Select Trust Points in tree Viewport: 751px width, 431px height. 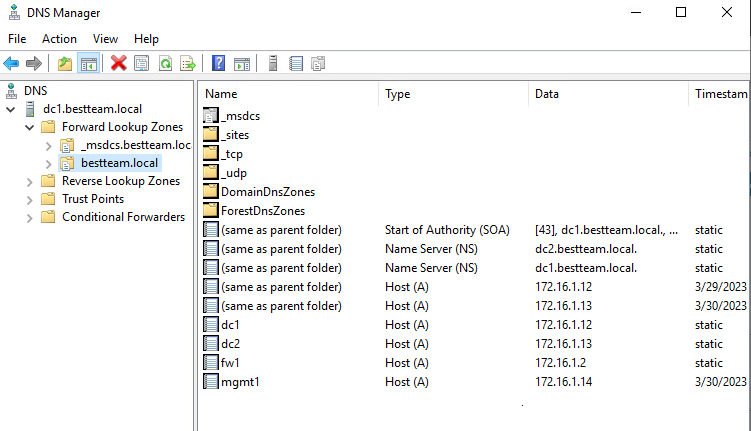pos(93,199)
